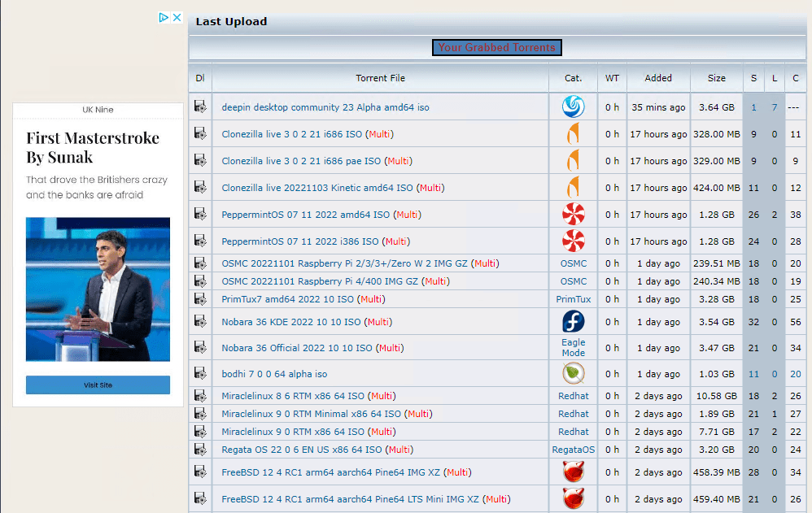
Task: Download icon for FreeBSD Pine64 LTS Mini row
Action: point(200,498)
